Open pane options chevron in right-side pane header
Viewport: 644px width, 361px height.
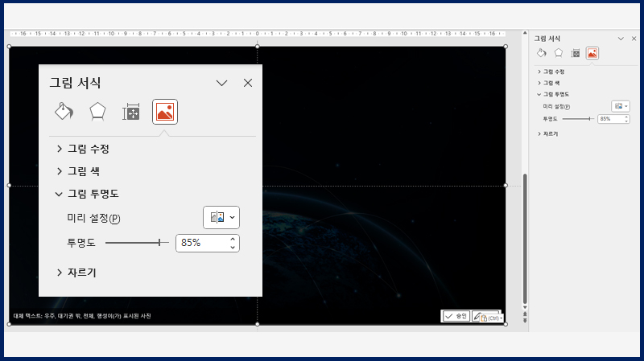point(621,39)
